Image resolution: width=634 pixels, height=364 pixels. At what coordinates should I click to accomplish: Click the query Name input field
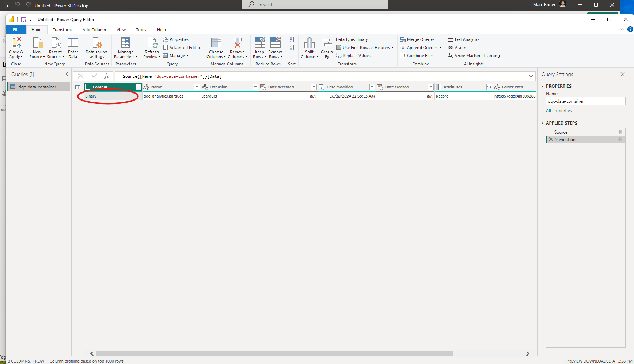click(585, 101)
